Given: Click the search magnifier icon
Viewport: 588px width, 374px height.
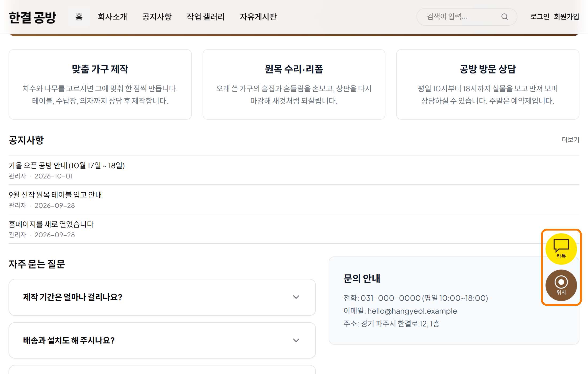Looking at the screenshot, I should pos(504,17).
